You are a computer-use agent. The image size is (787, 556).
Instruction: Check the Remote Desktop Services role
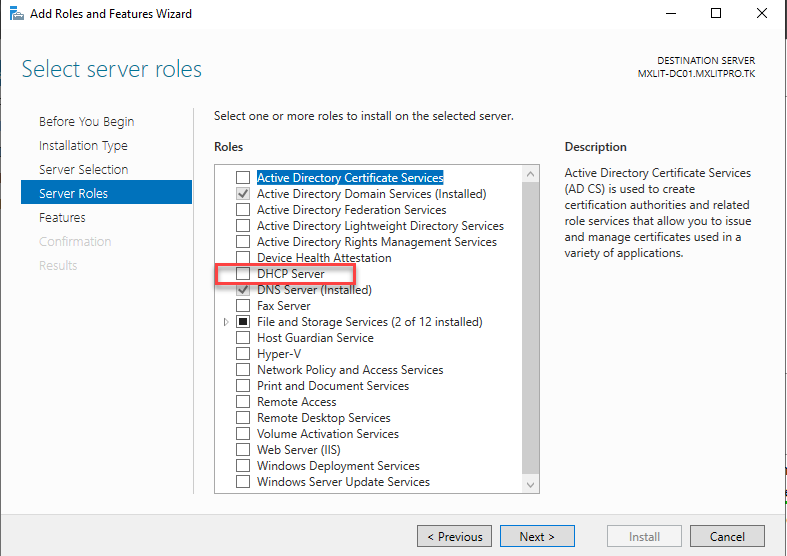point(243,418)
